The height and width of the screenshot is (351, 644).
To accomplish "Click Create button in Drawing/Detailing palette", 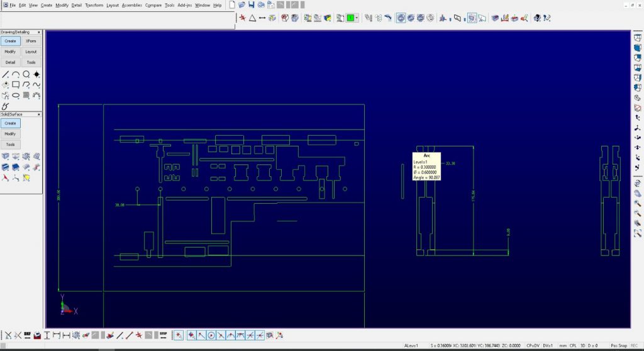I will tap(10, 41).
